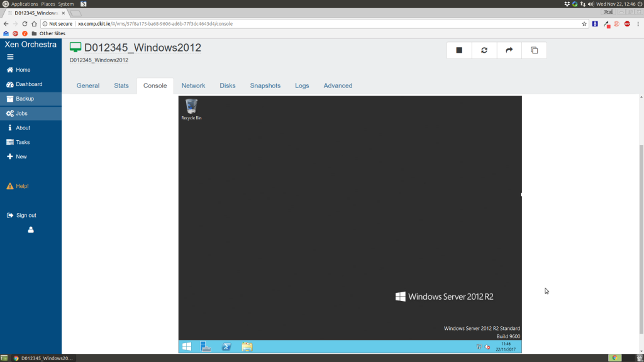Reboot the VM using the refresh-arrows button

[x=484, y=50]
